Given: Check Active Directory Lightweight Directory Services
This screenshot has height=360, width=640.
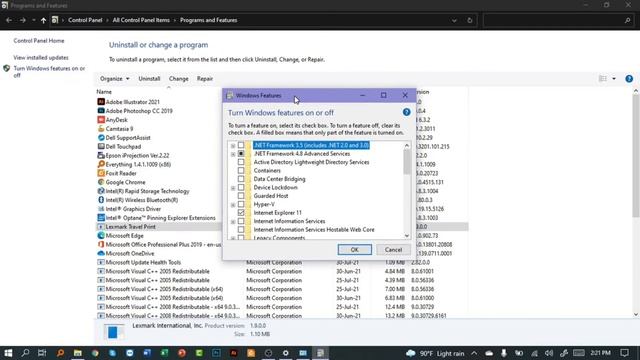Looking at the screenshot, I should click(x=241, y=162).
